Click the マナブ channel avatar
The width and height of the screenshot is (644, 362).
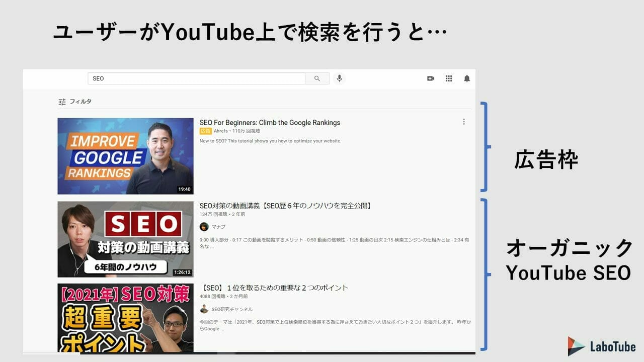click(204, 227)
